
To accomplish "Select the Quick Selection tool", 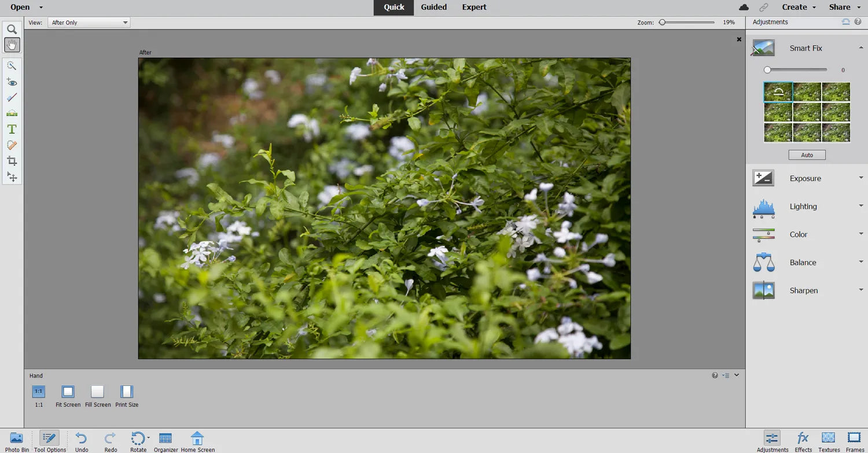I will pyautogui.click(x=12, y=65).
